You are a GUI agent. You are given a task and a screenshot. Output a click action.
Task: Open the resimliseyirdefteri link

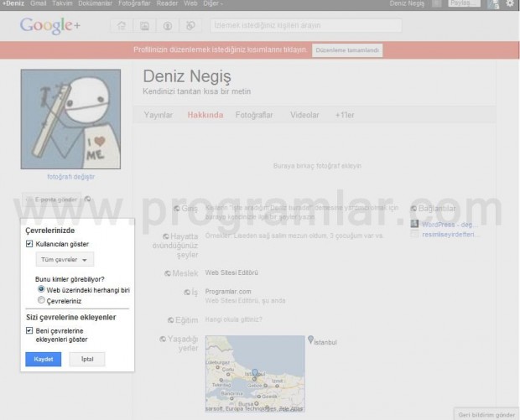[450, 235]
